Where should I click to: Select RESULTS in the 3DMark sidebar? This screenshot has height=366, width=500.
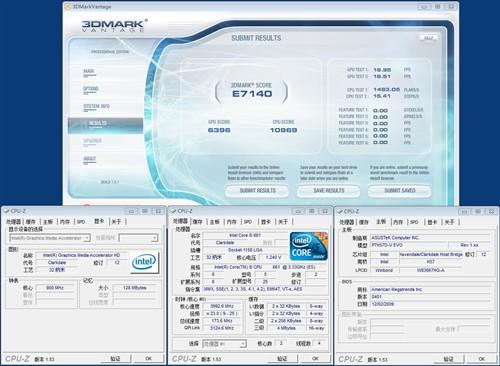105,125
